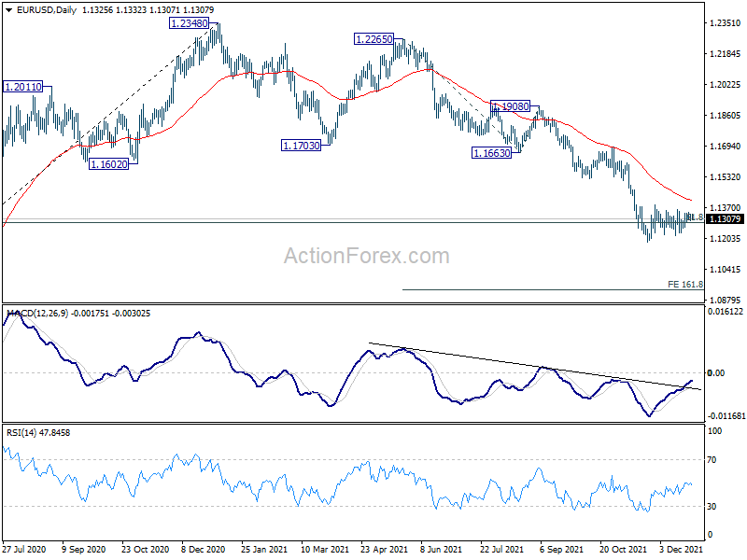Click the RSI 70 level label
This screenshot has height=560, width=747.
712,460
